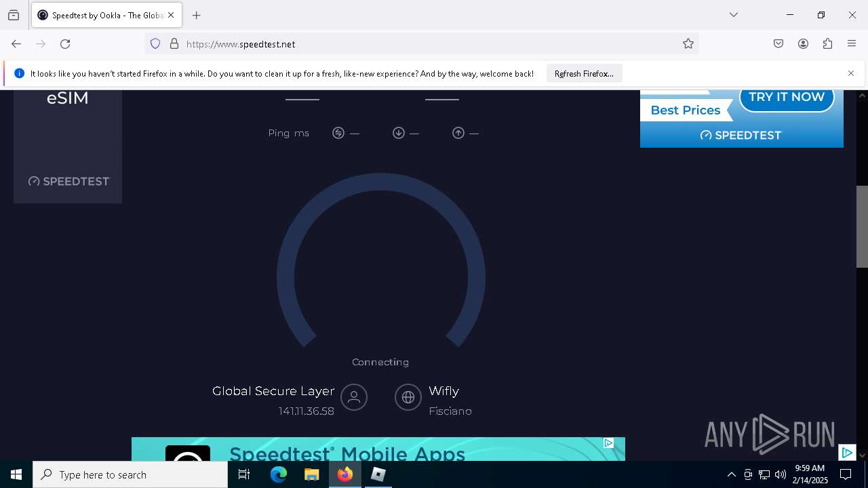Open the Action Center notifications icon
The width and height of the screenshot is (868, 488).
pyautogui.click(x=846, y=474)
